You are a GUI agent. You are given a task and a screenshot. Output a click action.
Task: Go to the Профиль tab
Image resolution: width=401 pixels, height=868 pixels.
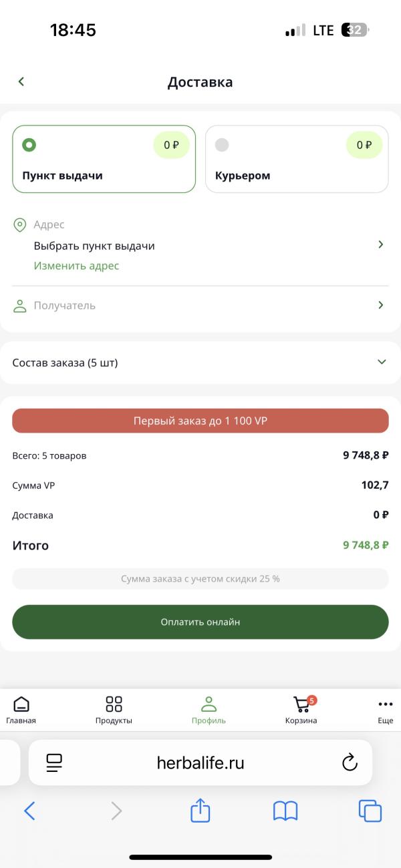[x=209, y=709]
